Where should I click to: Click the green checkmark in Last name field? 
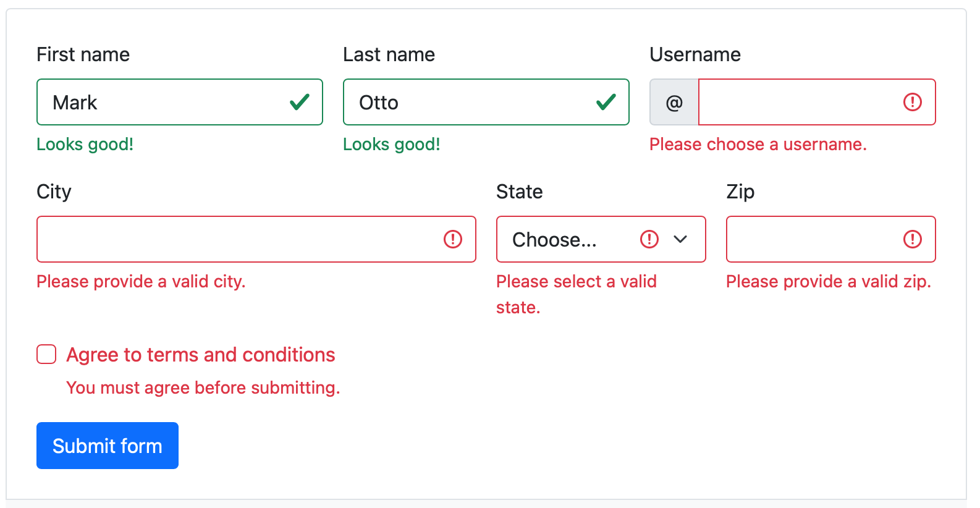click(606, 102)
